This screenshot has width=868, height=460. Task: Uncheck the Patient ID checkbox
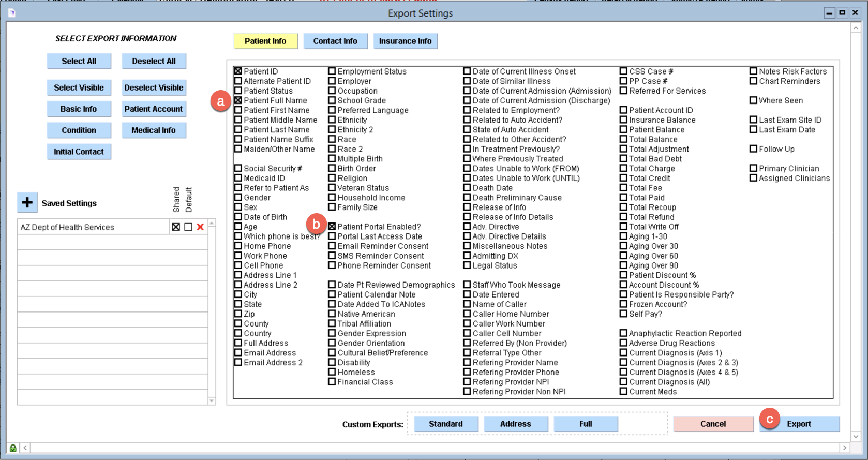point(238,71)
